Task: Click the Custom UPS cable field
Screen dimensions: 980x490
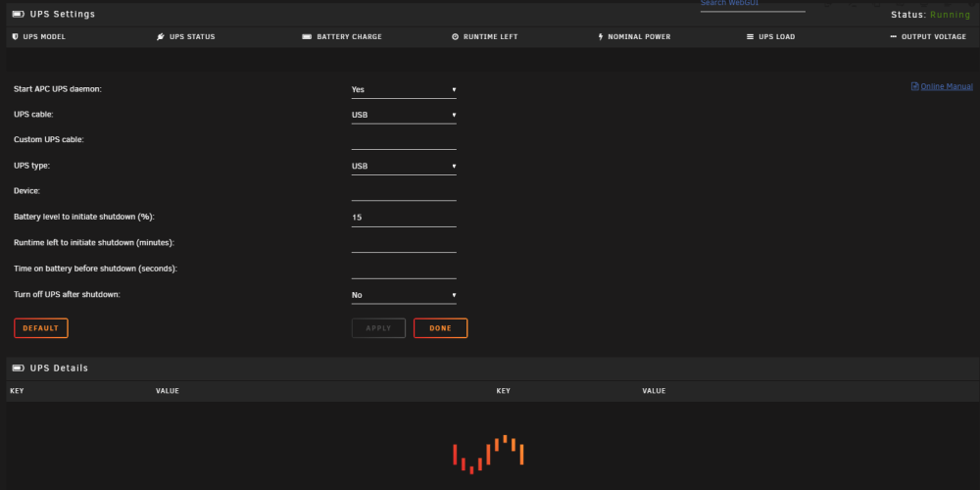Action: tap(404, 140)
